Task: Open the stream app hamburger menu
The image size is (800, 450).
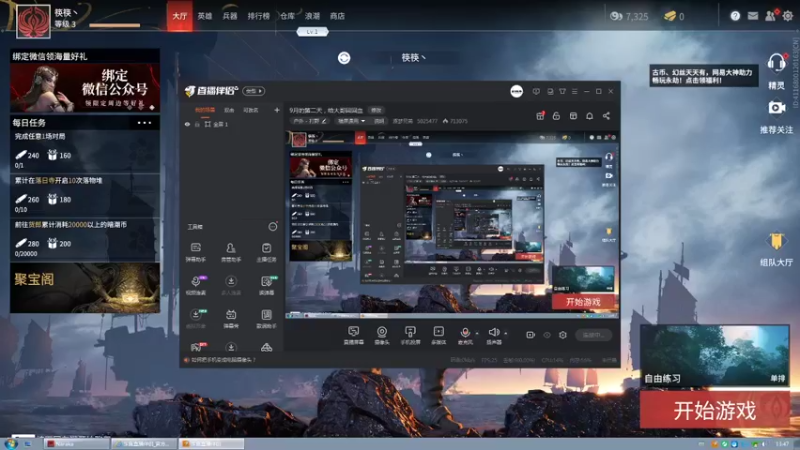Action: [574, 91]
